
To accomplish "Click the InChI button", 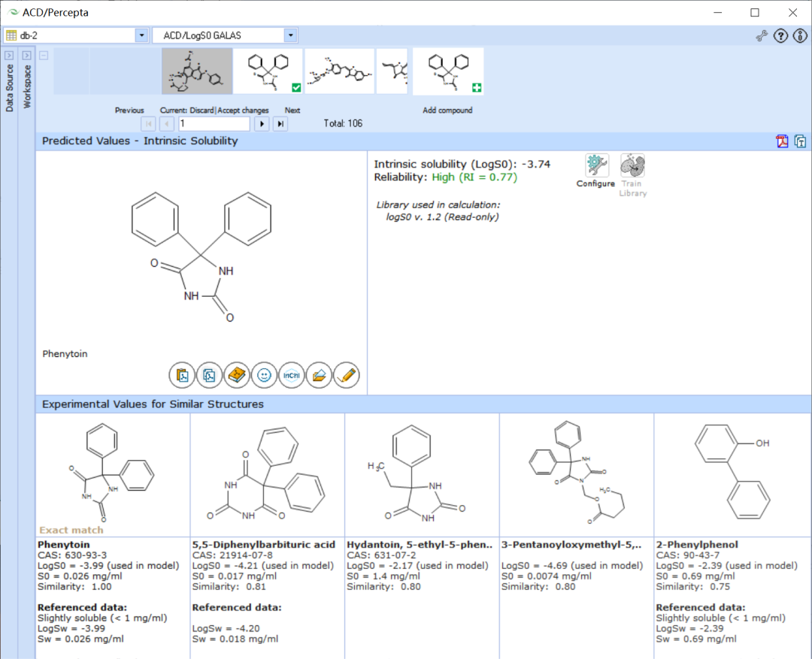I will (292, 375).
